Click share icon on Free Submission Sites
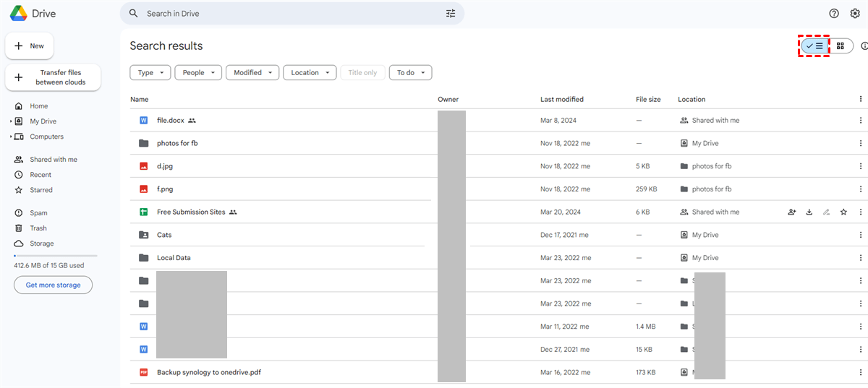The width and height of the screenshot is (868, 388). pos(792,212)
